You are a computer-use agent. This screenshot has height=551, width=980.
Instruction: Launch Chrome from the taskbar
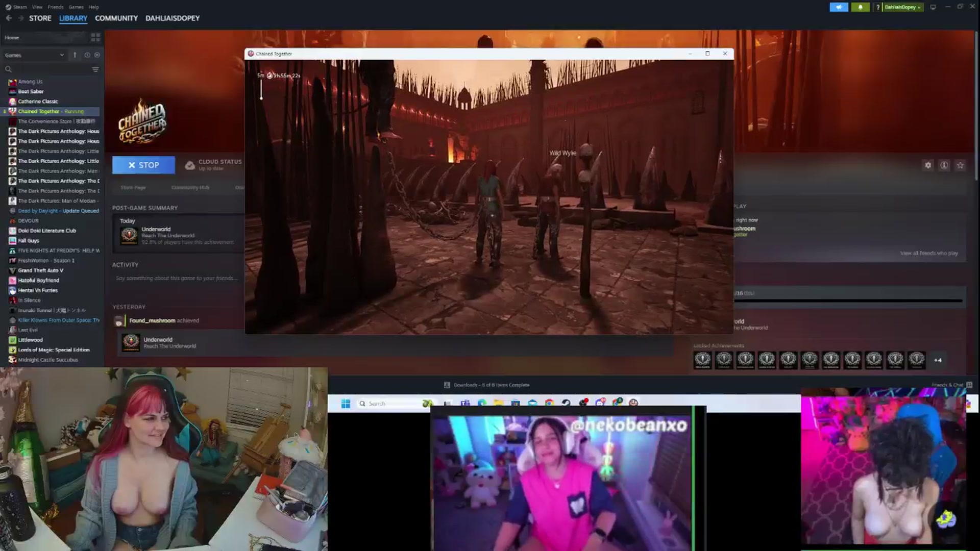(x=549, y=403)
